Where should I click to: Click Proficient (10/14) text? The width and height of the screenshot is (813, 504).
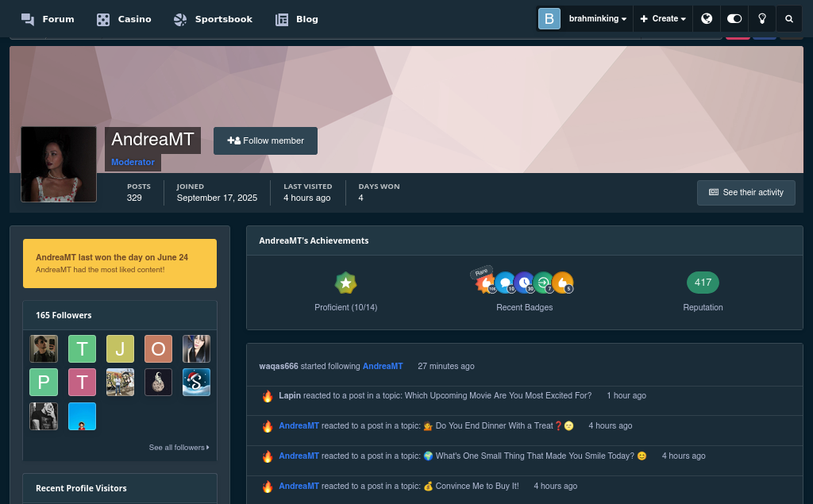(x=346, y=307)
